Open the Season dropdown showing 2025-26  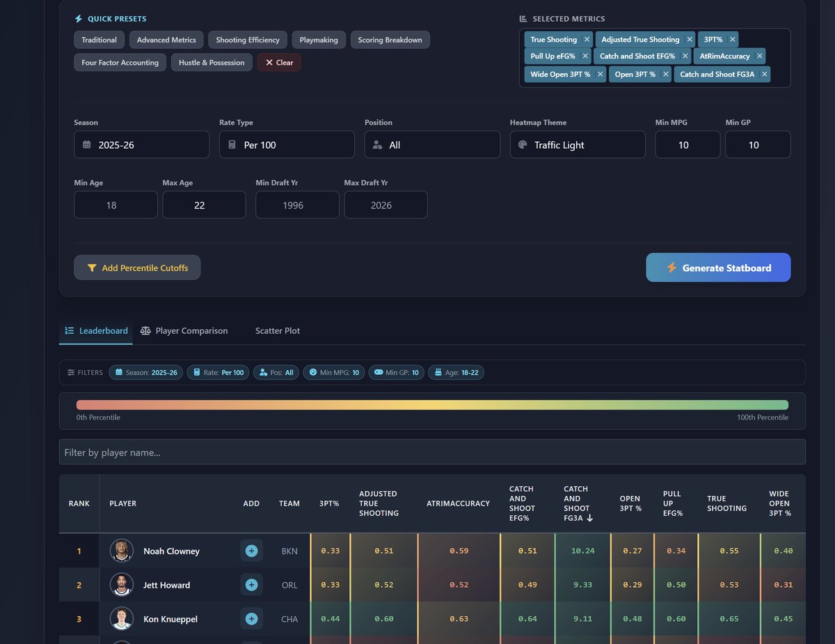[141, 145]
